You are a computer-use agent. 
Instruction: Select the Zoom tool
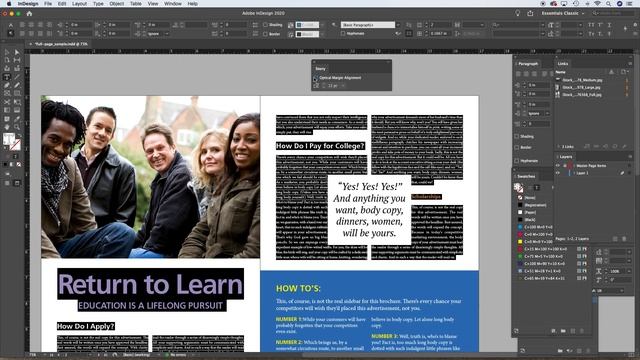click(17, 127)
